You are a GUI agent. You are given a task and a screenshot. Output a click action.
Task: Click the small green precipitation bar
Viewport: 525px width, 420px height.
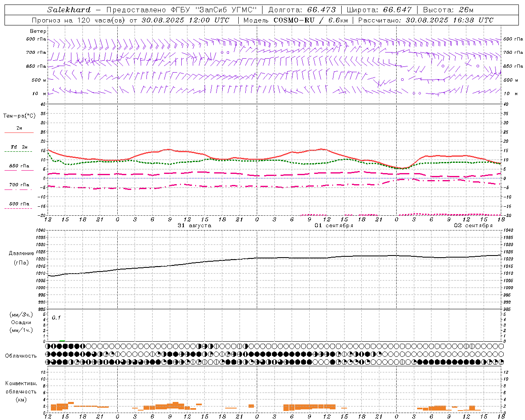click(x=62, y=340)
